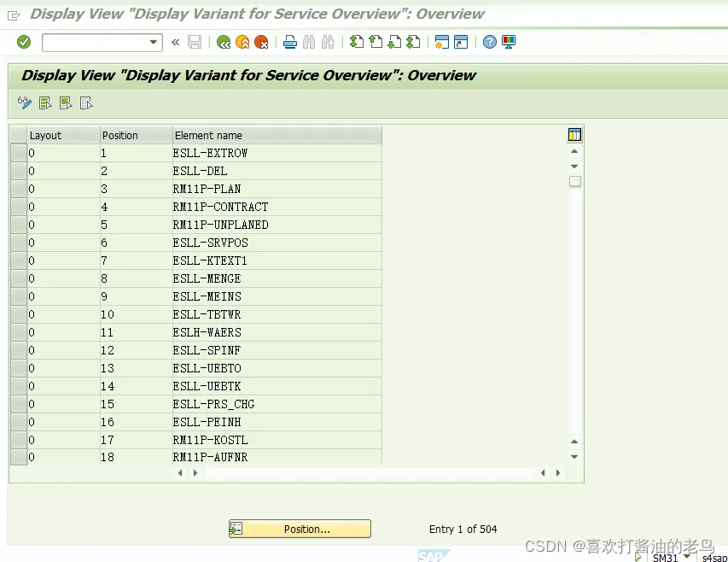Click the Find binoculars icon
728x562 pixels.
[x=309, y=42]
